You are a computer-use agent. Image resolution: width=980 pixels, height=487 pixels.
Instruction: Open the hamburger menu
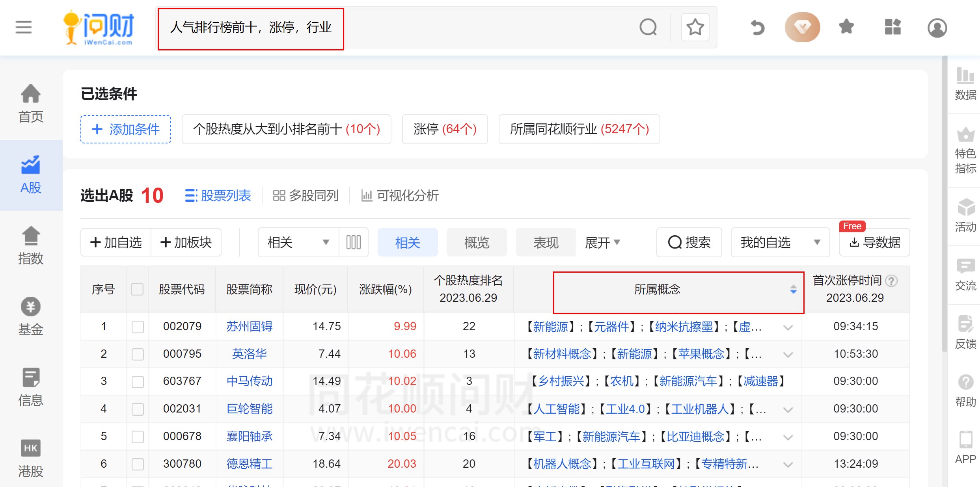pyautogui.click(x=23, y=27)
